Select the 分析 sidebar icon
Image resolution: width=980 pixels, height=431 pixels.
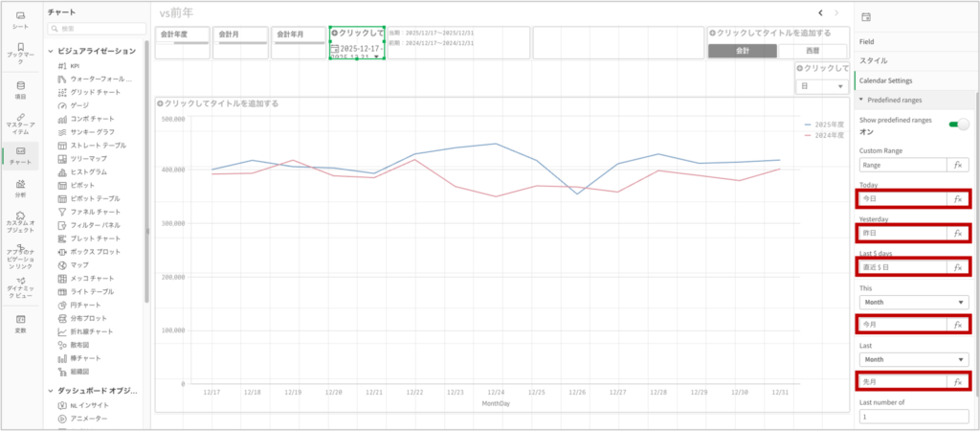click(20, 187)
